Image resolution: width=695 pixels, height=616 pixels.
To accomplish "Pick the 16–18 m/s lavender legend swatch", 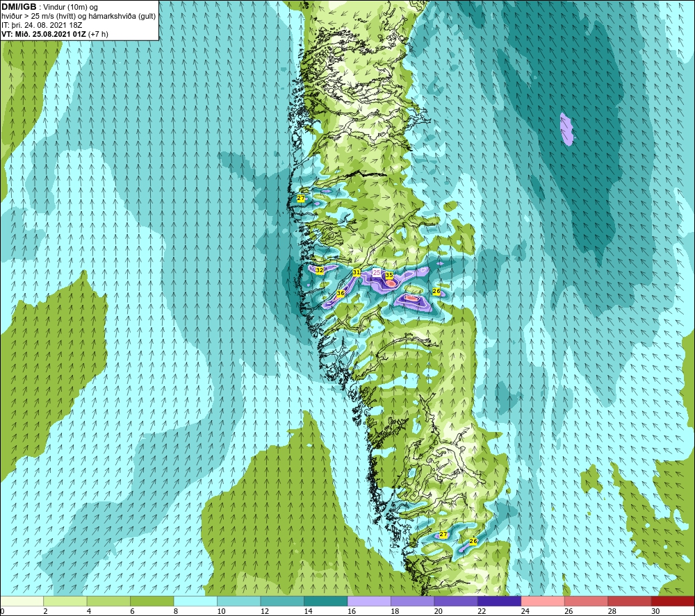I will pyautogui.click(x=369, y=601).
